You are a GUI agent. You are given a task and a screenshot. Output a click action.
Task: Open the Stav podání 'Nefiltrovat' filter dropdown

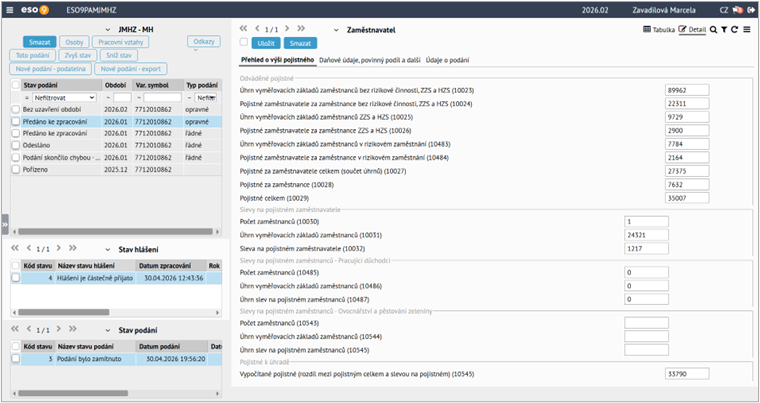click(64, 98)
